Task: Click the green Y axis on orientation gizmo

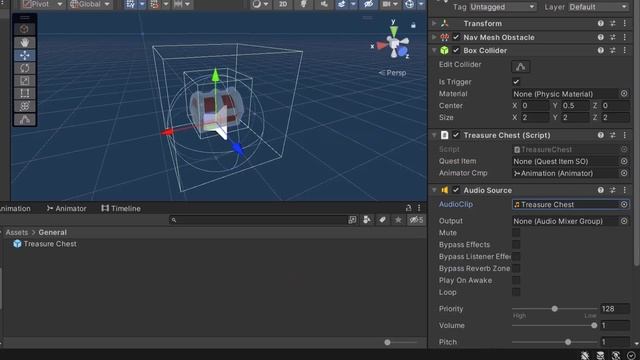Action: (394, 31)
